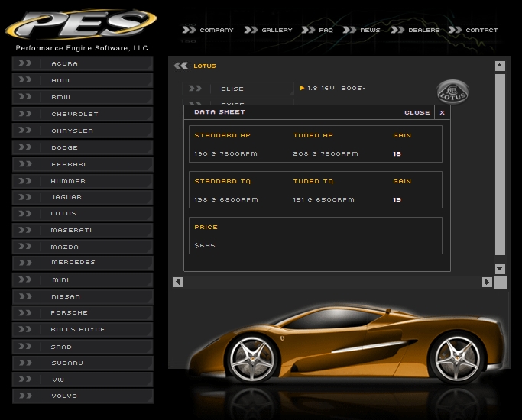
Task: Expand the Ferrari make in sidebar
Action: pos(83,164)
